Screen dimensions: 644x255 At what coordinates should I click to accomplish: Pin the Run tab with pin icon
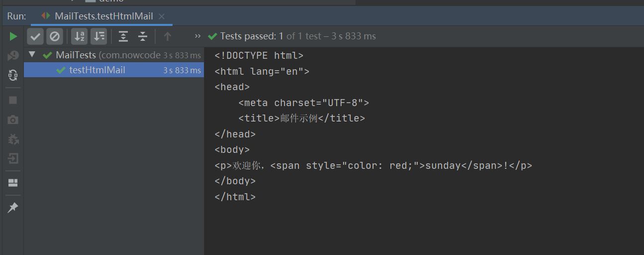click(13, 208)
